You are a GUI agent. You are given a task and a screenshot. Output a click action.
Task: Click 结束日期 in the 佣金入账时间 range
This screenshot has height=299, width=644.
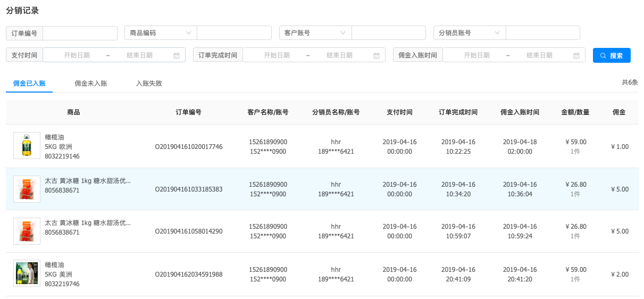click(539, 55)
